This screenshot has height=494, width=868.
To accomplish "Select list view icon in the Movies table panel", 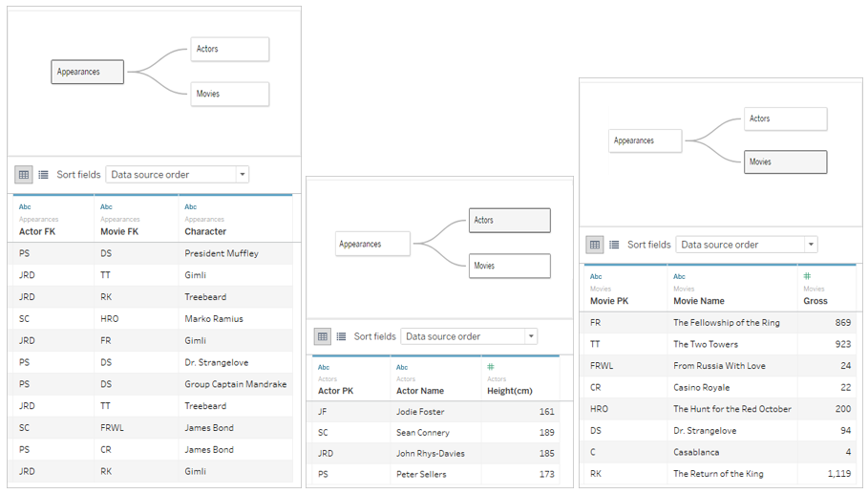I will pyautogui.click(x=614, y=245).
